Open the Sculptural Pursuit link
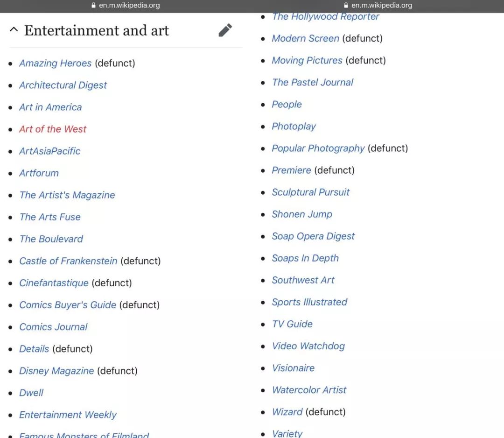The width and height of the screenshot is (504, 438). [x=310, y=192]
